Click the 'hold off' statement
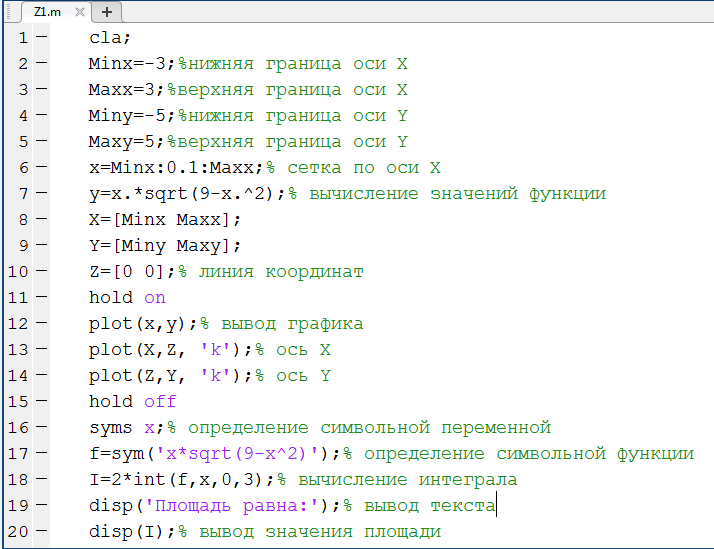This screenshot has height=549, width=714. click(133, 401)
